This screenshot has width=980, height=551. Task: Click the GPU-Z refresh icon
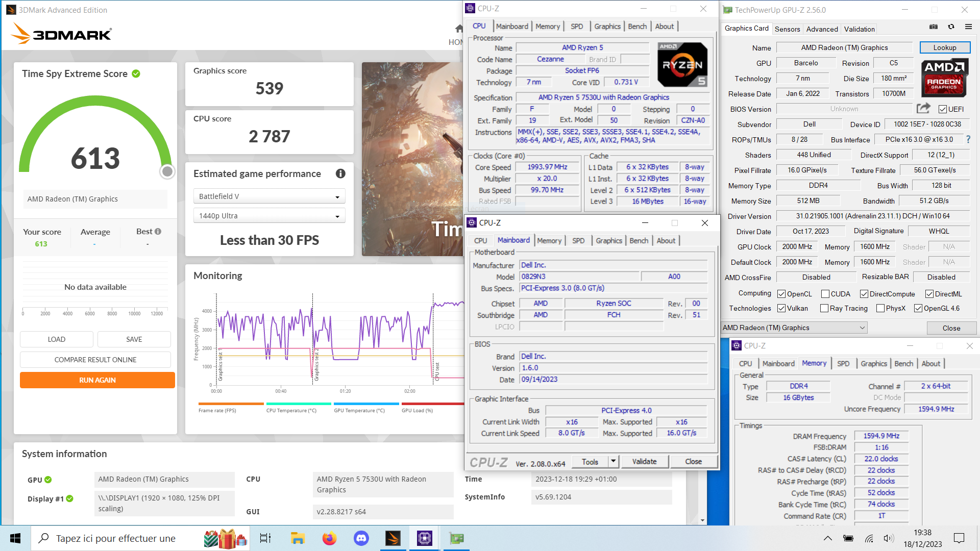point(951,27)
